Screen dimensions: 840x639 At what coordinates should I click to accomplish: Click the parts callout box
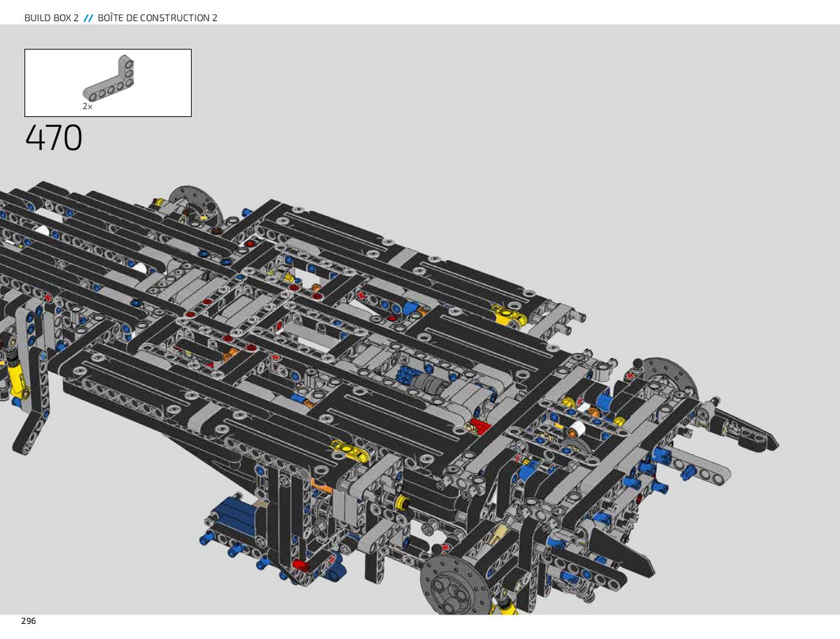pyautogui.click(x=108, y=83)
